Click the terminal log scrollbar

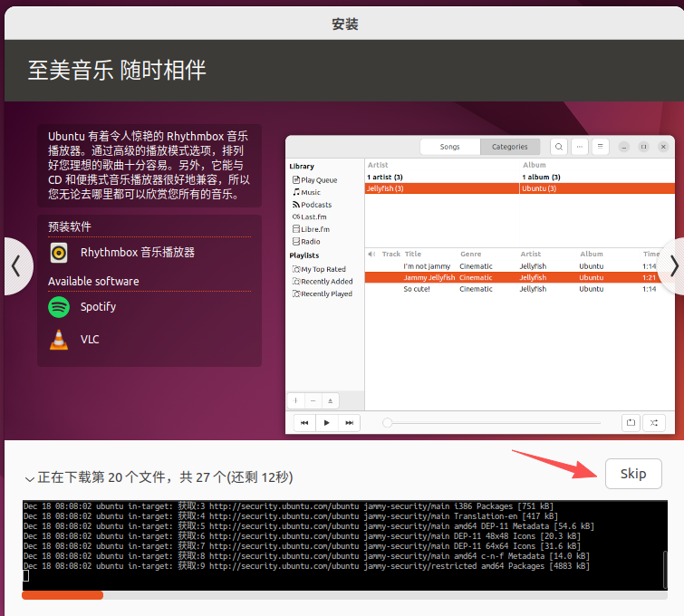coord(665,569)
